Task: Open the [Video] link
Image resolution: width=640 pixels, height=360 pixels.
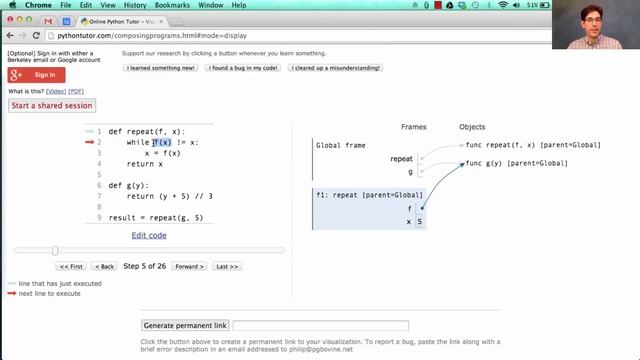Action: pyautogui.click(x=56, y=91)
